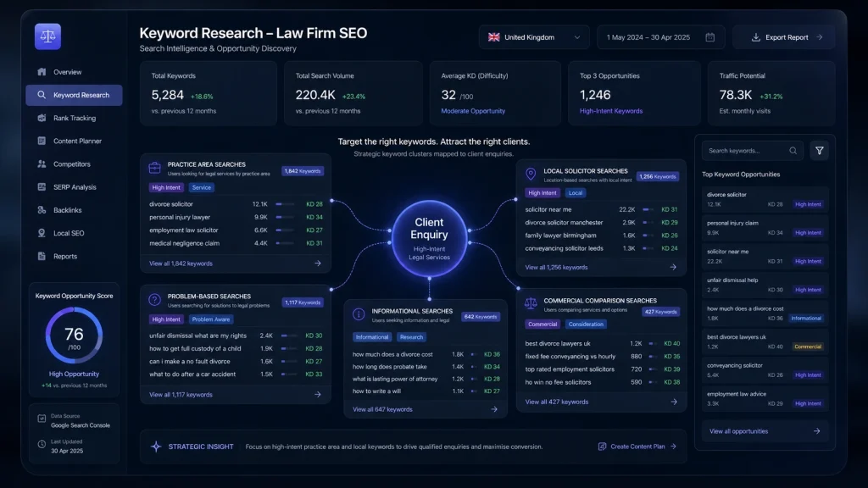Click the Client Enquiry center circle
Image resolution: width=868 pixels, height=488 pixels.
tap(429, 238)
